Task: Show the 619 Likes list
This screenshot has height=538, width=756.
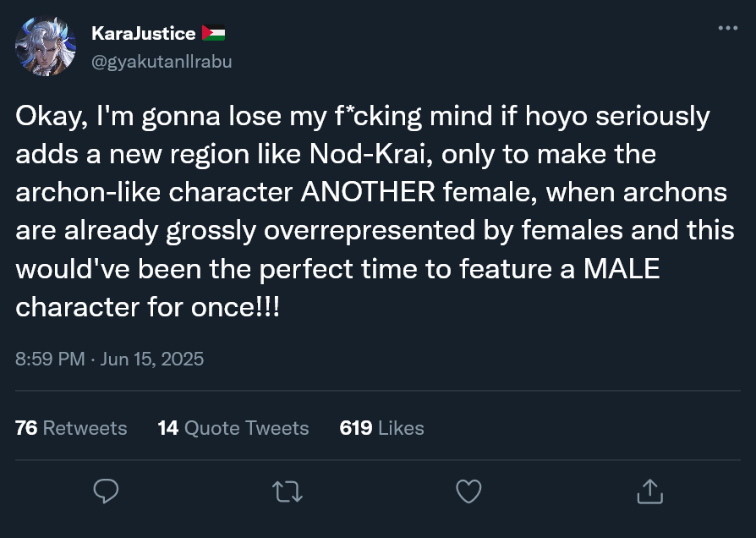Action: (x=381, y=428)
